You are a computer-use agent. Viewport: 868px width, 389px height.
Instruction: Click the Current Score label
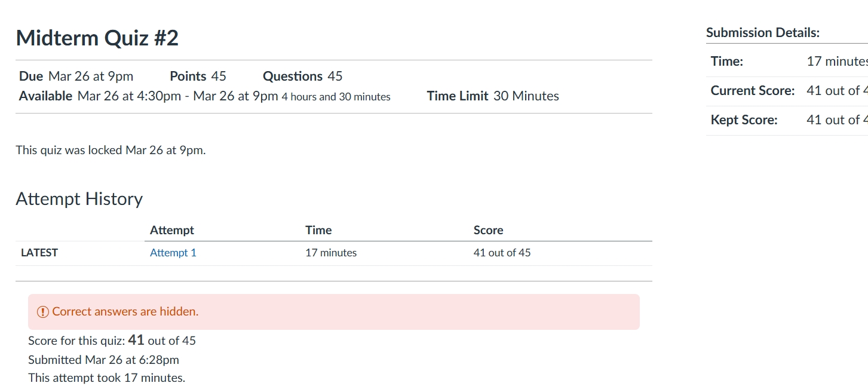coord(752,91)
